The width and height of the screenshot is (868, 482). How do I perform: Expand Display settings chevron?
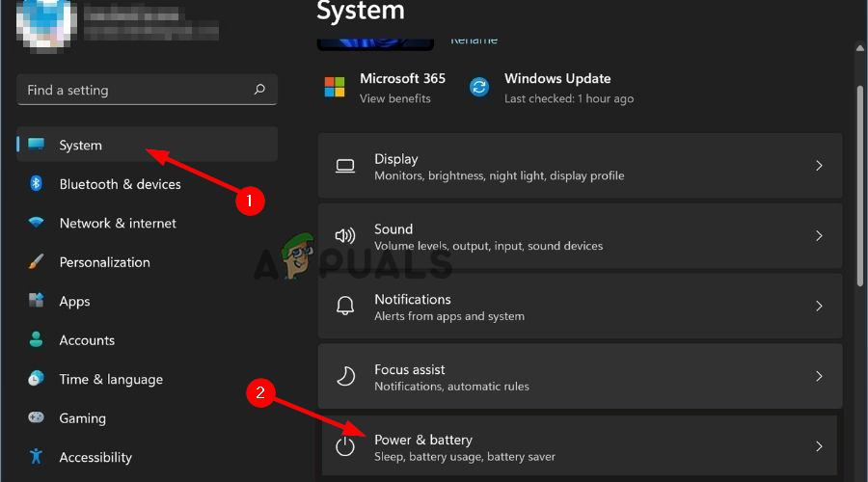click(819, 166)
